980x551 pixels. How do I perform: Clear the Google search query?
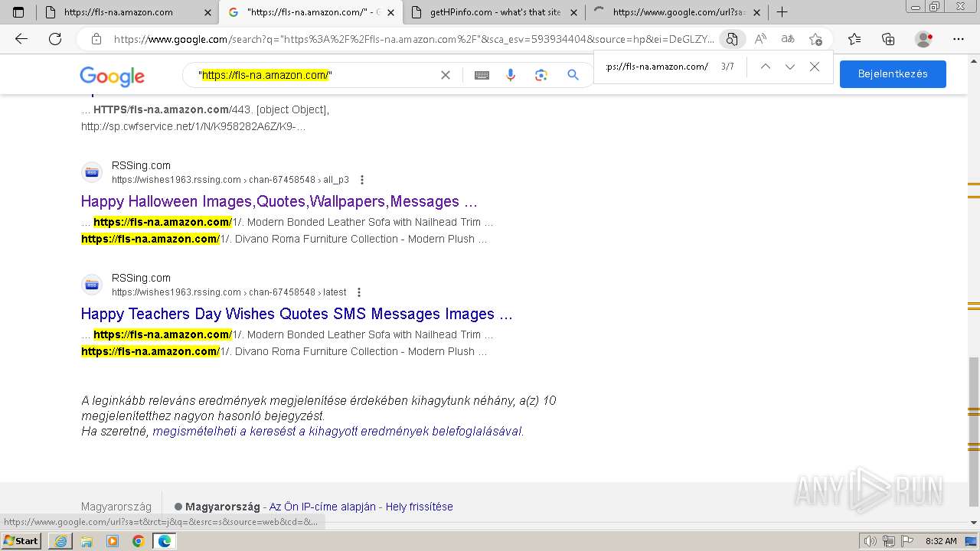coord(446,75)
